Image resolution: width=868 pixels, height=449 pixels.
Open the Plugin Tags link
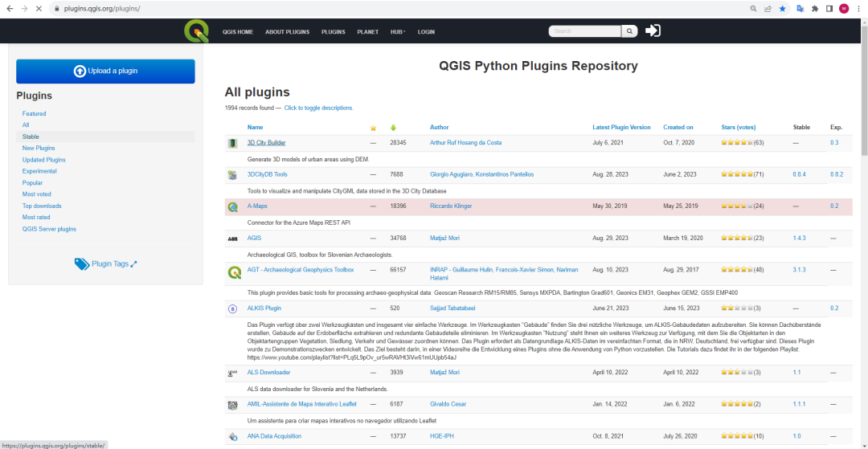[106, 264]
